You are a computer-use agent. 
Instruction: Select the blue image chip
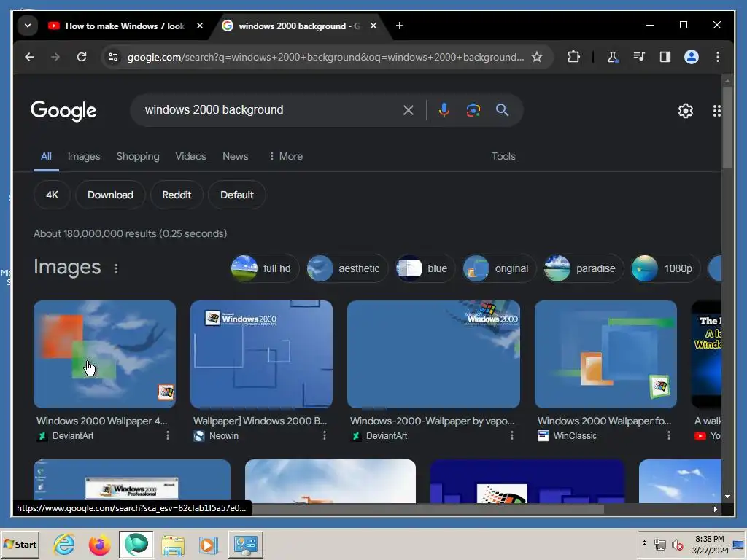[x=425, y=268]
